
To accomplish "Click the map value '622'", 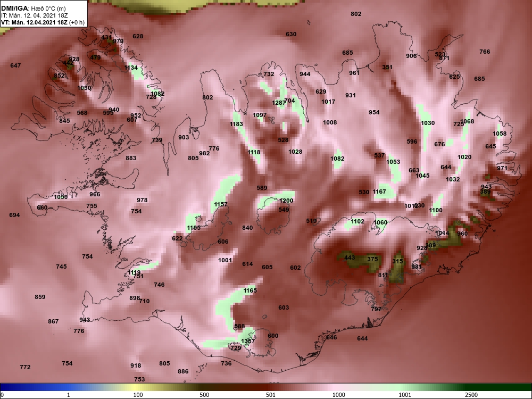I will 178,238.
